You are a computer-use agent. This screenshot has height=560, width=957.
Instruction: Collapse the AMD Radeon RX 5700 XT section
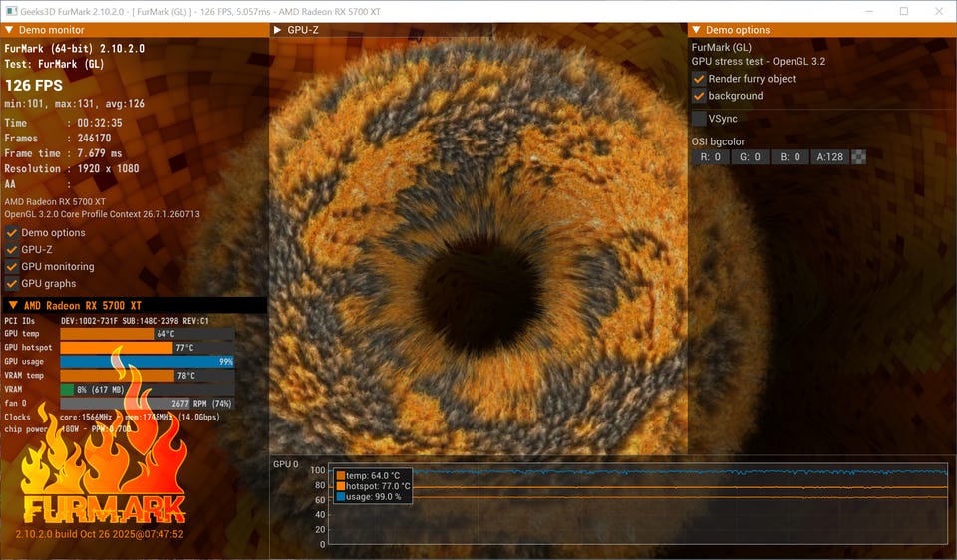click(x=13, y=305)
